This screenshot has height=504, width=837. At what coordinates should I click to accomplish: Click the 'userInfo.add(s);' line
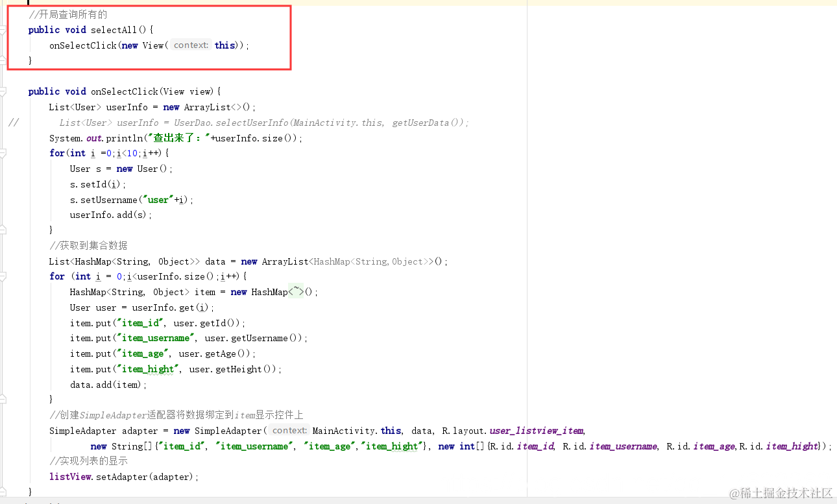click(111, 215)
